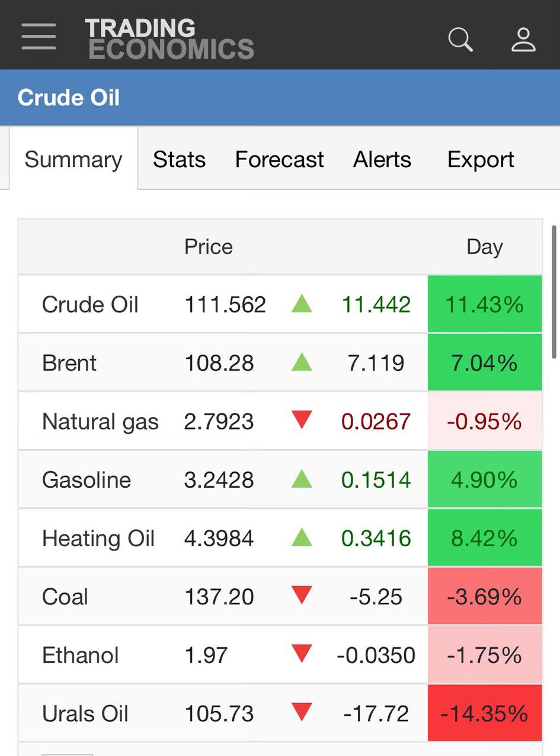Click green up arrow in Heating Oil row
Screen dimensions: 560x756
coord(302,538)
